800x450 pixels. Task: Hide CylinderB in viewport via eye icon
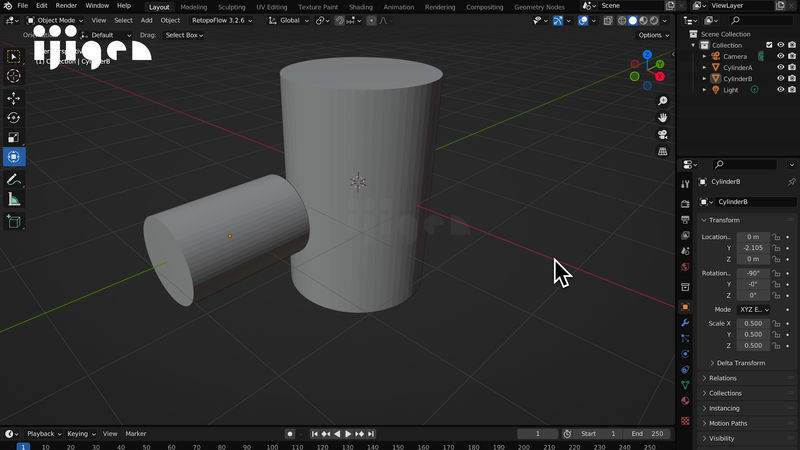[x=781, y=79]
